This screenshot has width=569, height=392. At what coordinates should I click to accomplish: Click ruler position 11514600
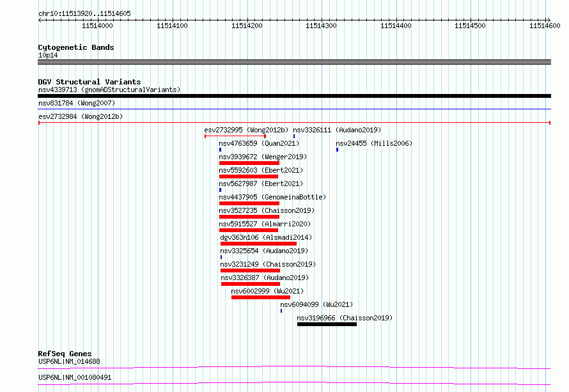pyautogui.click(x=545, y=26)
